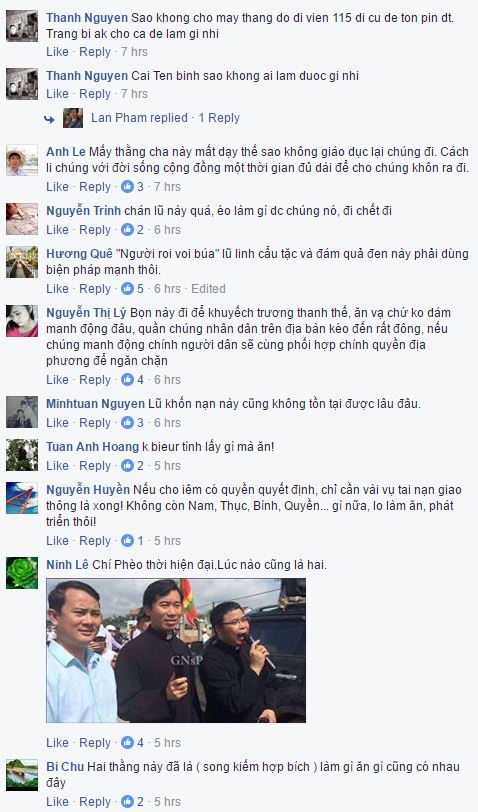Viewport: 478px width, 812px height.
Task: Reply to Ninh Lê's photo comment
Action: [x=95, y=743]
